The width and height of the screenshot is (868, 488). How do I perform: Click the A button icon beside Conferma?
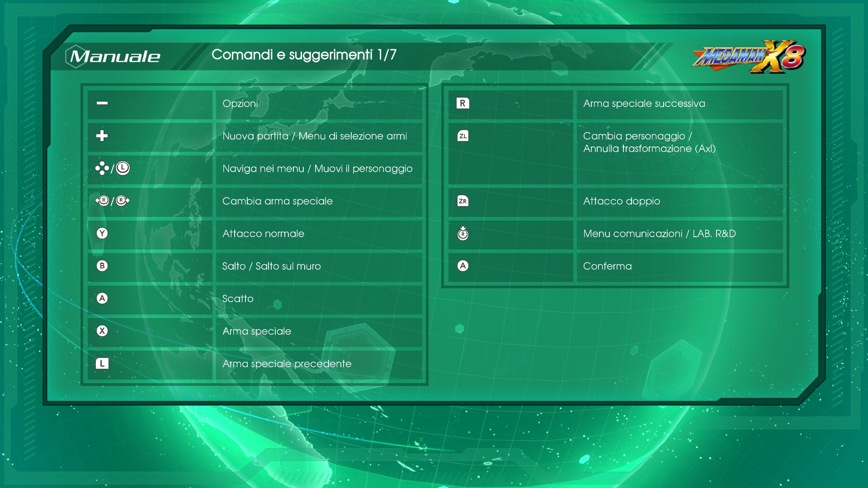click(x=462, y=266)
